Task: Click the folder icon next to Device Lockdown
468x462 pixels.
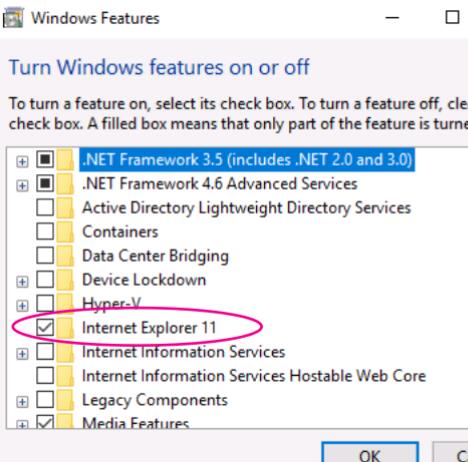Action: pos(65,280)
